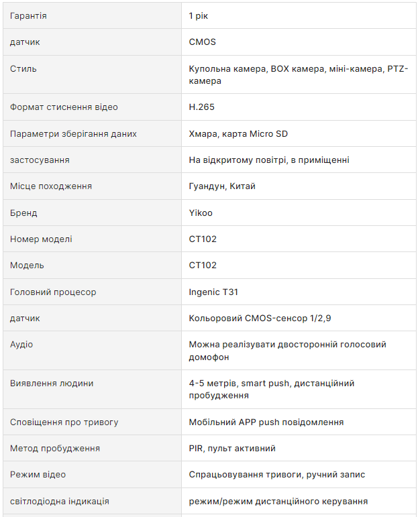Viewport: 420px width, 517px height.
Task: Select the "Гуандун, Китай" value
Action: coord(222,186)
